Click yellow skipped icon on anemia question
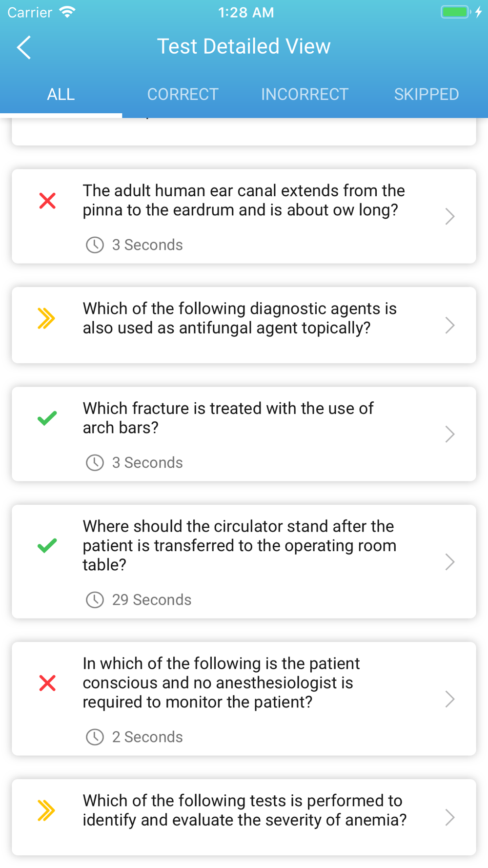 point(46,811)
